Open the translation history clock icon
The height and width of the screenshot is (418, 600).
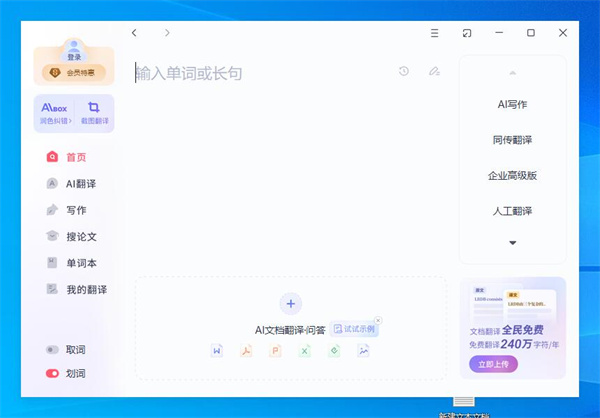pos(404,71)
